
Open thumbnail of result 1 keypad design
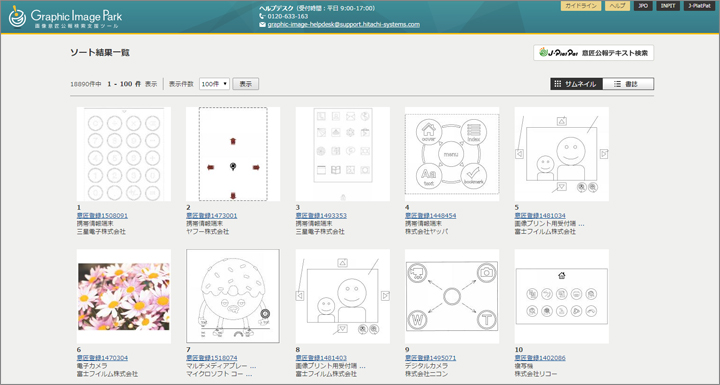(124, 154)
